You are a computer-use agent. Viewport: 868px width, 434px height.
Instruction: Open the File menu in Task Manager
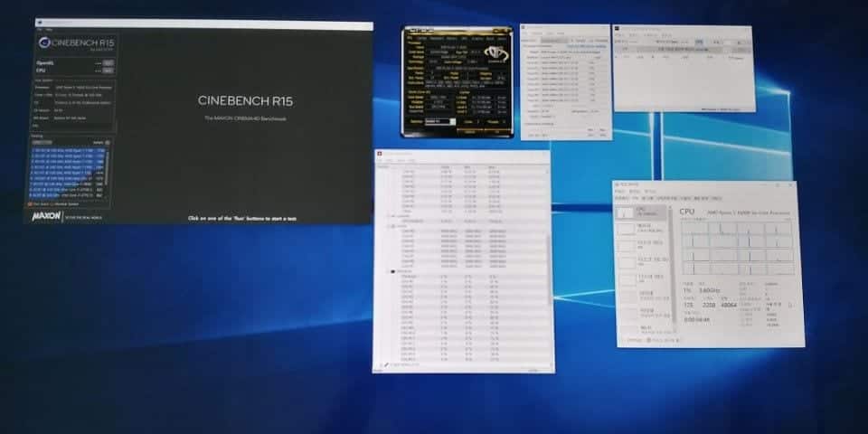pos(618,191)
